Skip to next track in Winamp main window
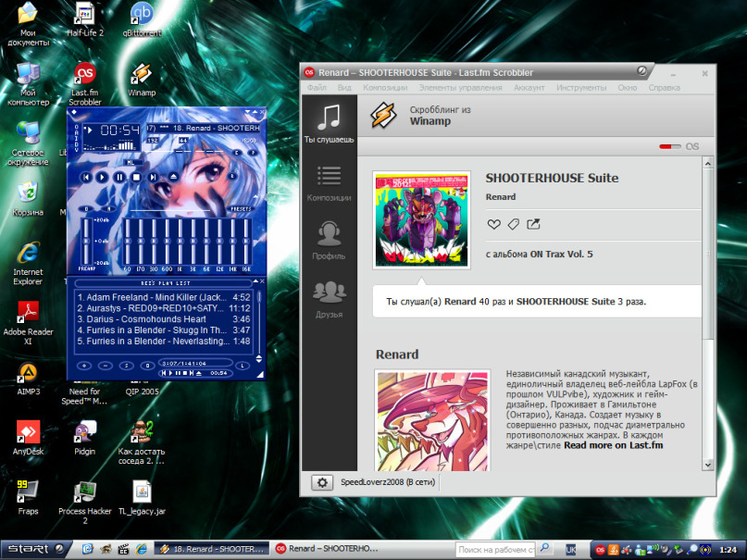The height and width of the screenshot is (560, 747). [x=154, y=177]
